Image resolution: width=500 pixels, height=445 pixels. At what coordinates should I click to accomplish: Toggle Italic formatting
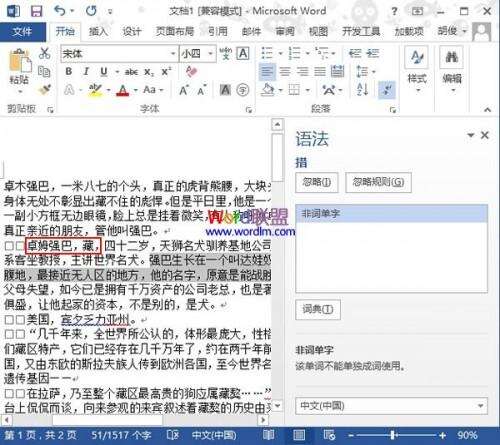(86, 71)
